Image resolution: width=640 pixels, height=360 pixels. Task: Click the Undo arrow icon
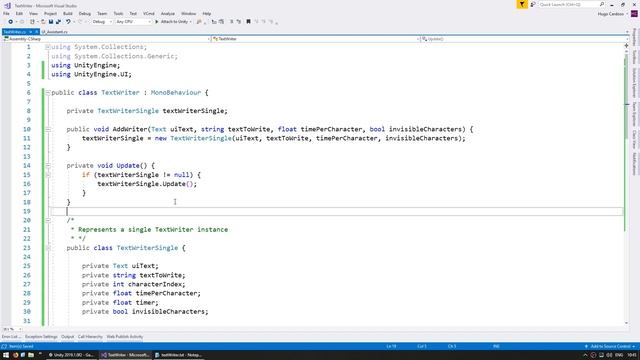(x=68, y=22)
